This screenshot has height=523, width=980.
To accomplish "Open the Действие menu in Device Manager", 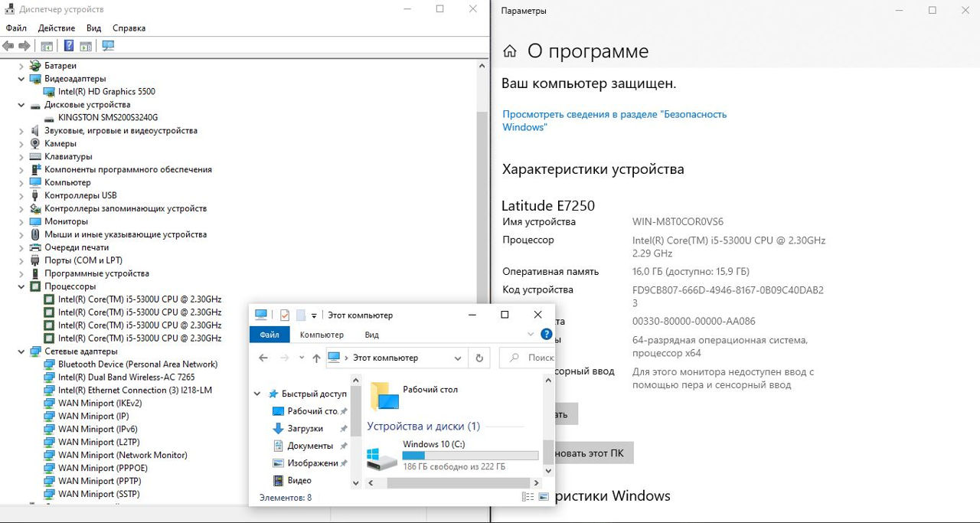I will (x=56, y=28).
